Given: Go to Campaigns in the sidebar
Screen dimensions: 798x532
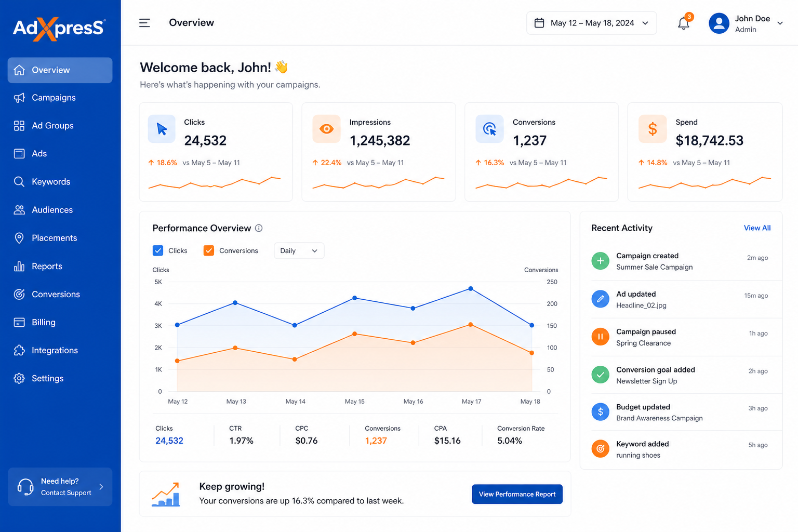Looking at the screenshot, I should (60, 98).
